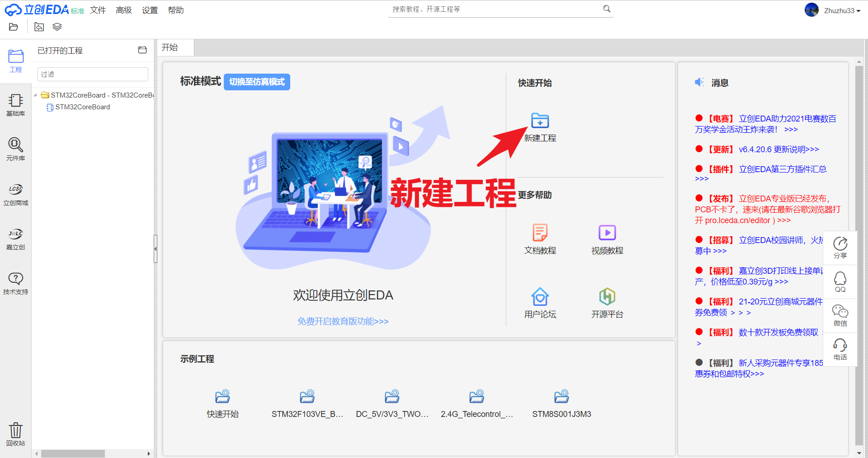Open the 基础库 (basic library) panel
Viewport: 868px width, 458px height.
pos(15,105)
